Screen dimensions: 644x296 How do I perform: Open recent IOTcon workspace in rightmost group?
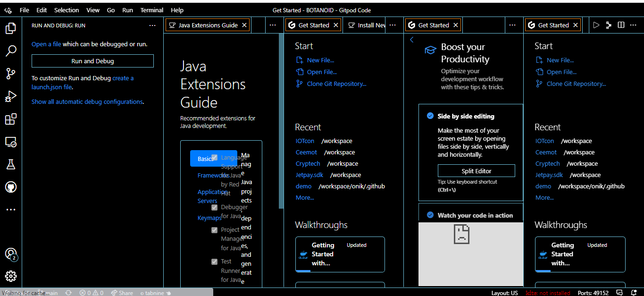[544, 141]
